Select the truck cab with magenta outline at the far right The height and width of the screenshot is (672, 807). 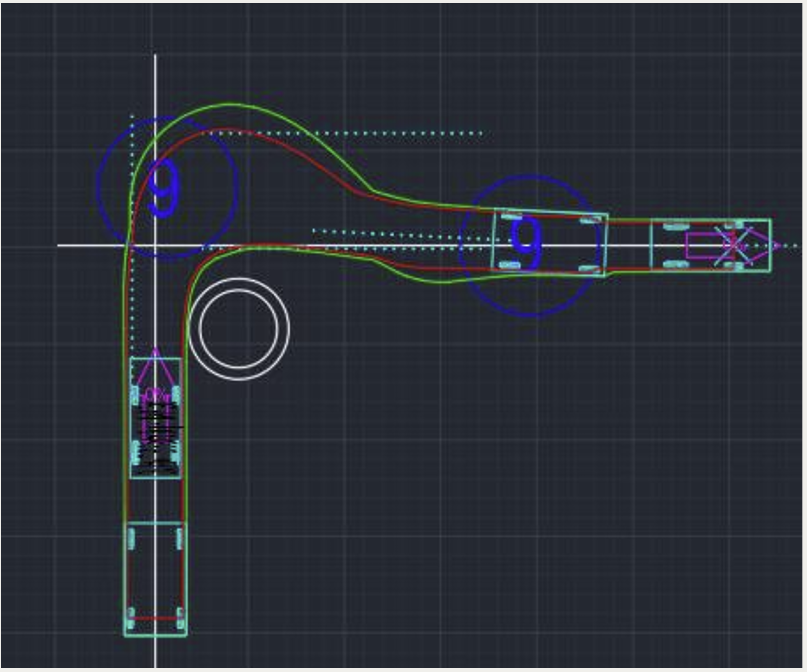tap(712, 245)
